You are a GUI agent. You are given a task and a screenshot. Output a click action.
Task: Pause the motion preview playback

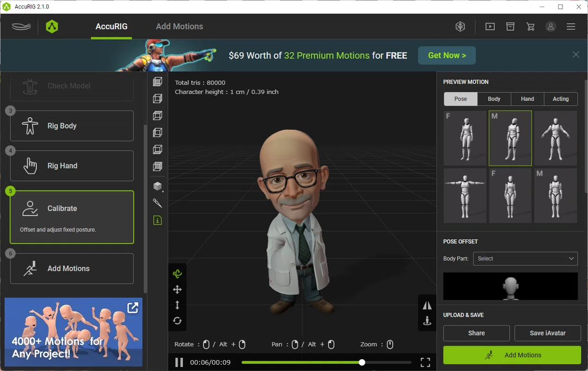pos(179,362)
